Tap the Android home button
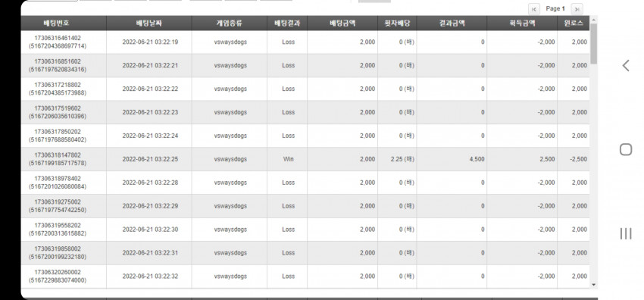The image size is (644, 300). 626,149
